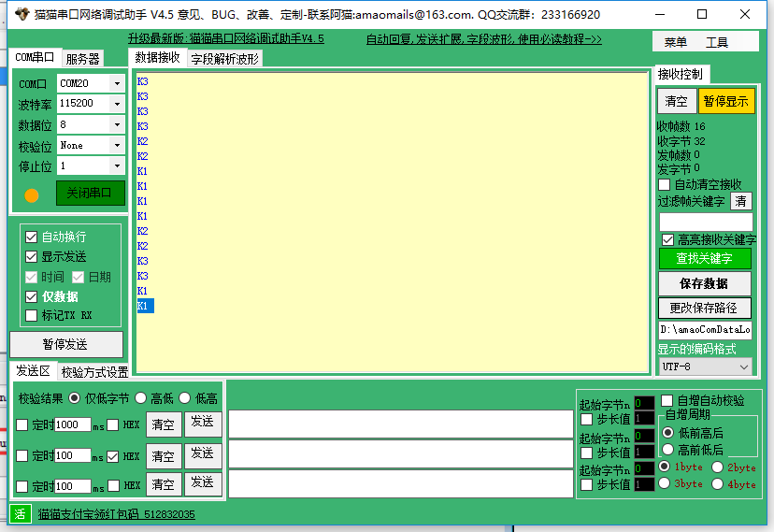Screen dimensions: 774x532
Task: Toggle 仅数据 checkbox
Action: coord(31,296)
